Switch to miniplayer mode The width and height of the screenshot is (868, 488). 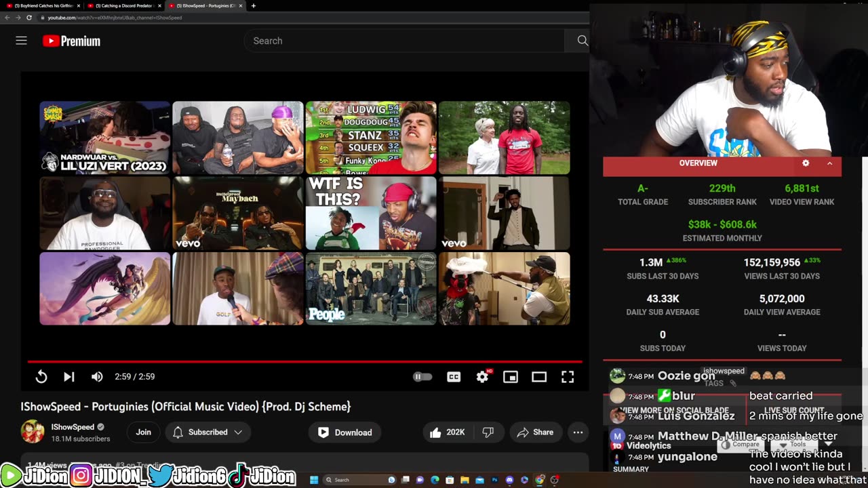511,377
